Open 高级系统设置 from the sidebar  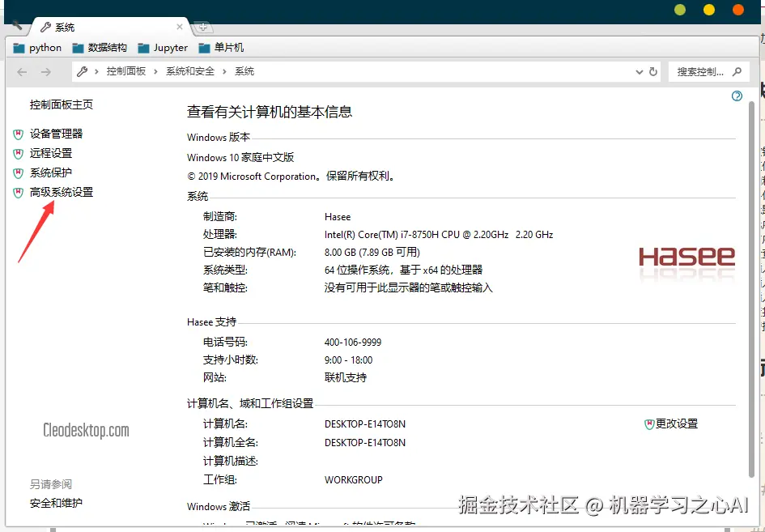62,192
